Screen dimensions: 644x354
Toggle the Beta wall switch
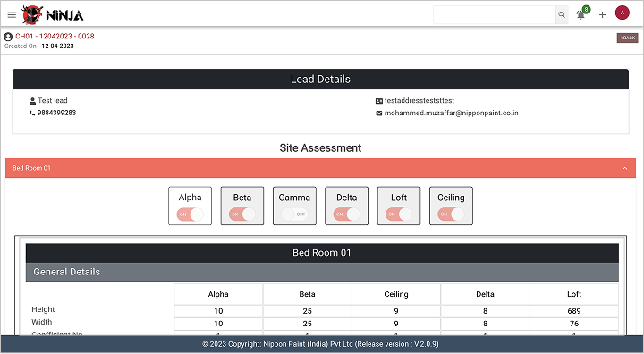coord(242,215)
